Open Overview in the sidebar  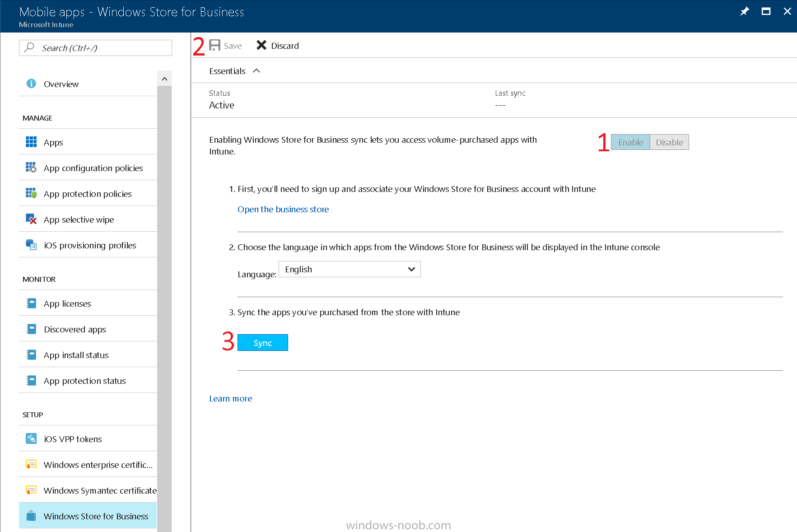pos(88,84)
